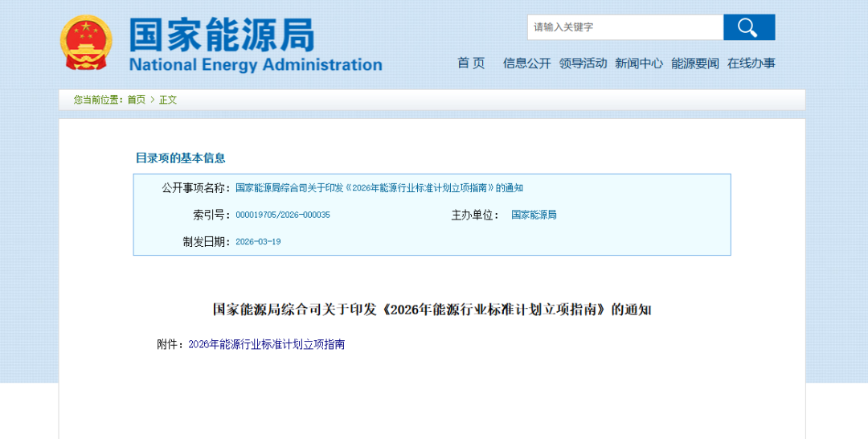
Task: Click the 主办单位 value 国家能源局
Action: coord(534,215)
